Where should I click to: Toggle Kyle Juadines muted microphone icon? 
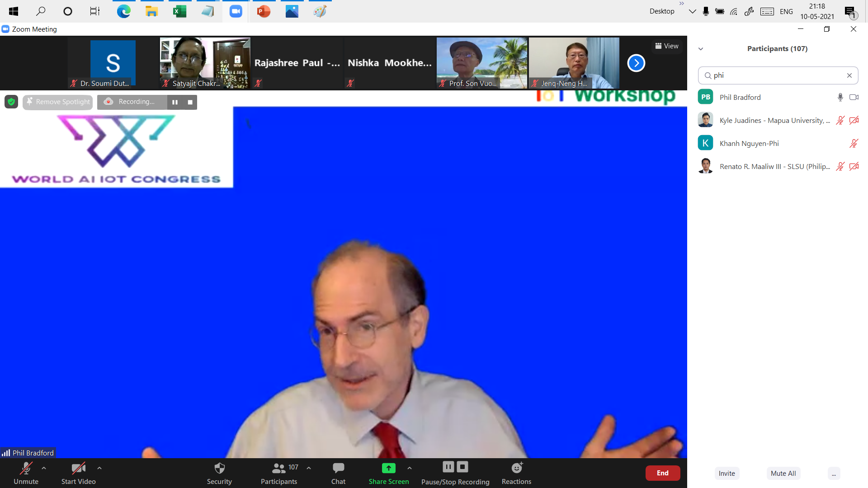(x=840, y=120)
